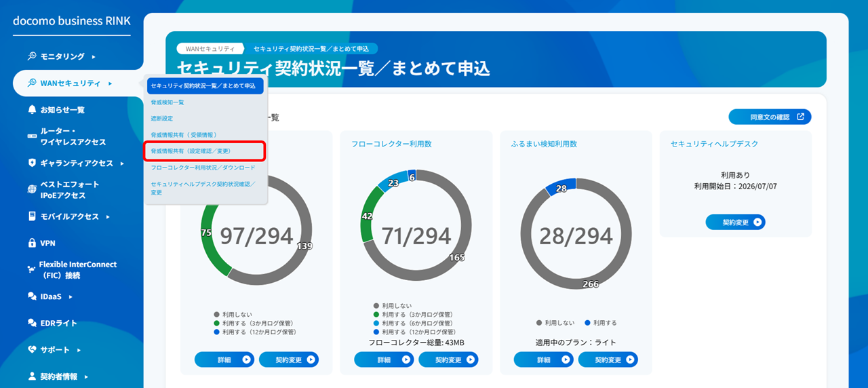The image size is (868, 388).
Task: Open VPN in the sidebar
Action: (47, 243)
